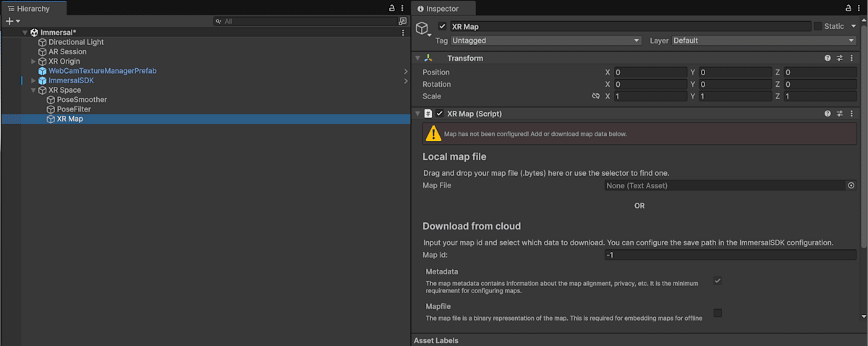This screenshot has height=346, width=868.
Task: Click the XR Map script icon
Action: [x=428, y=114]
